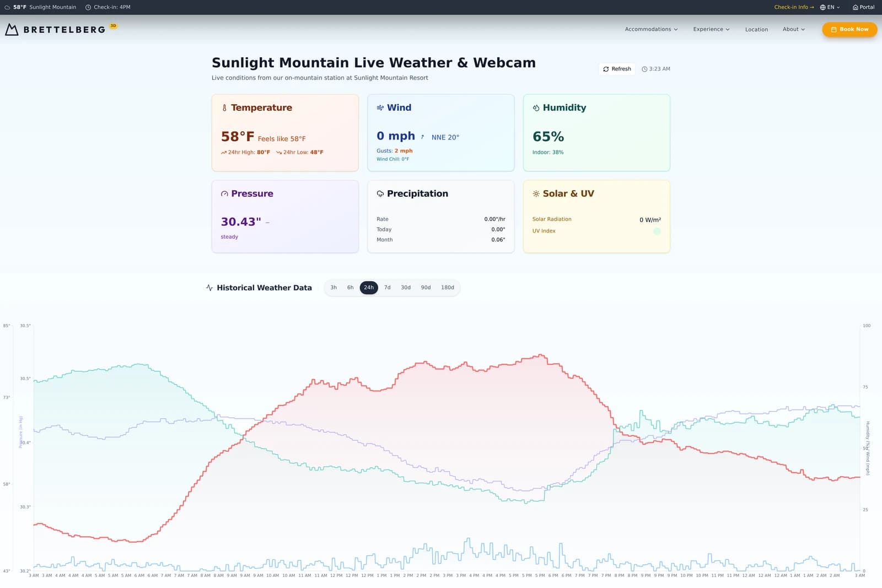Viewport: 882px width, 588px height.
Task: Expand the Experience menu
Action: pos(711,30)
